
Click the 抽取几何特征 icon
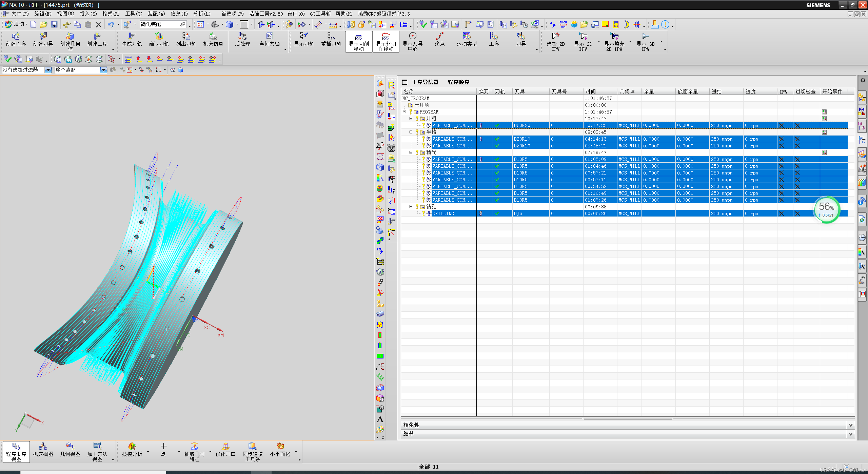tap(195, 452)
